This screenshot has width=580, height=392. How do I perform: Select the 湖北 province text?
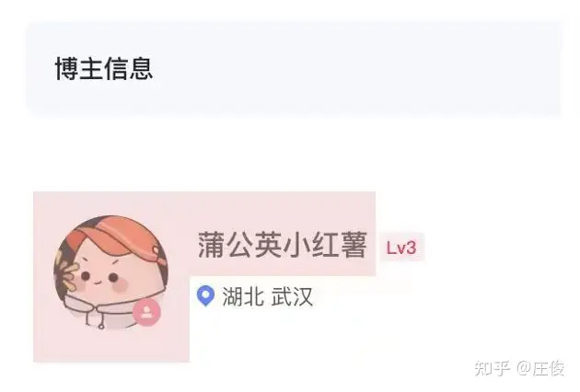click(x=243, y=296)
